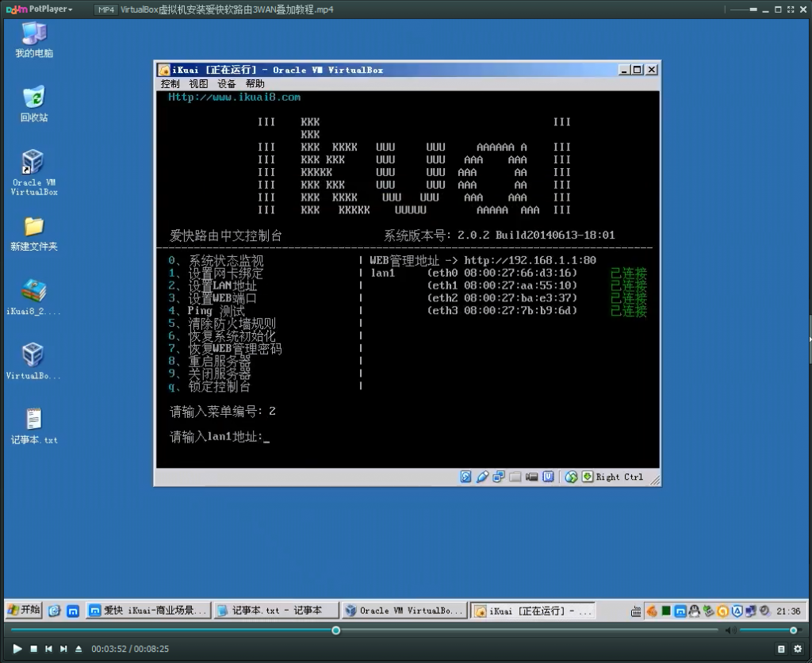Click the 开始 start button
812x663 pixels.
pyautogui.click(x=24, y=610)
